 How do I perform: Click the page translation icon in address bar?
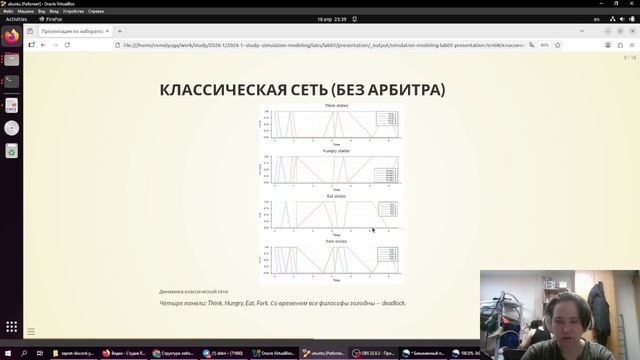(x=531, y=45)
